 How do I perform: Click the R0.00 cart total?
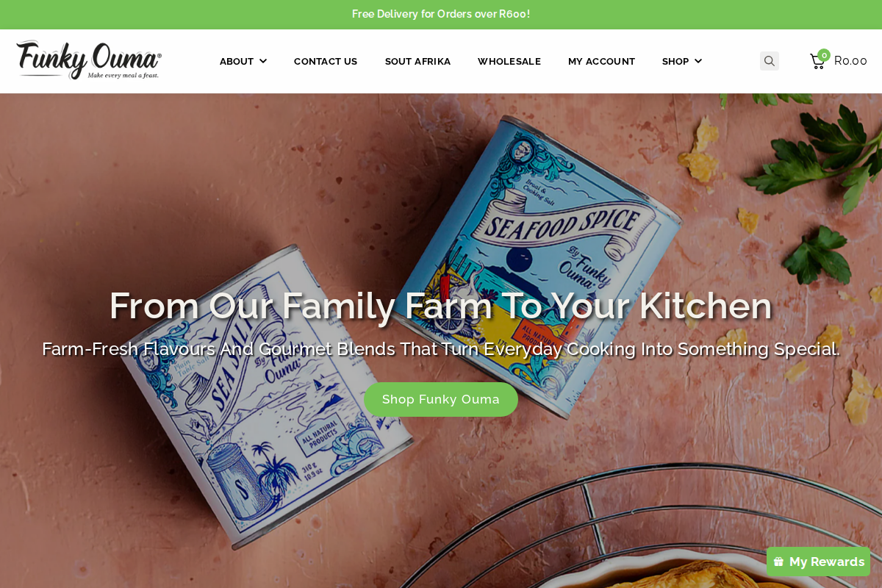pos(850,61)
